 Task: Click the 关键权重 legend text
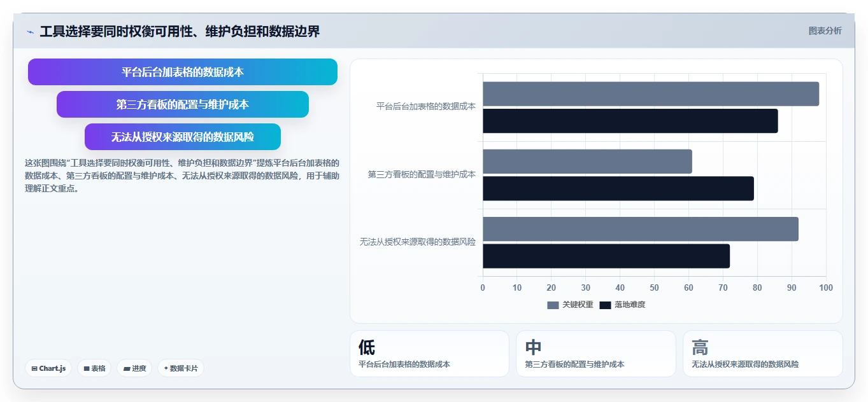tap(578, 305)
